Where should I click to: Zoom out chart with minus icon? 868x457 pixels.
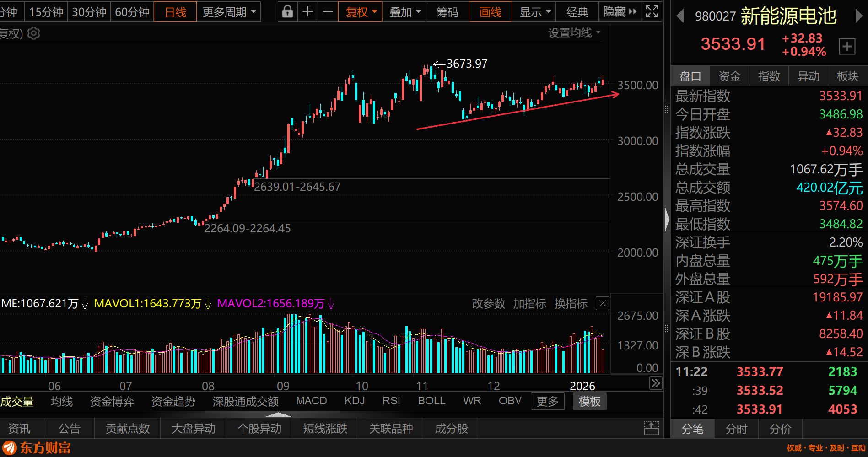tap(328, 11)
